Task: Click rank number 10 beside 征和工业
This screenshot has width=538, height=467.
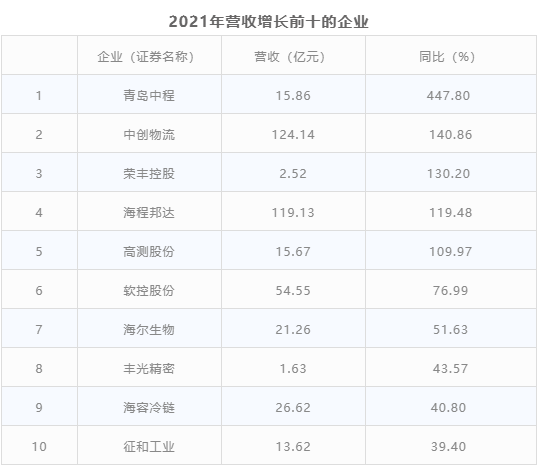Action: [39, 447]
